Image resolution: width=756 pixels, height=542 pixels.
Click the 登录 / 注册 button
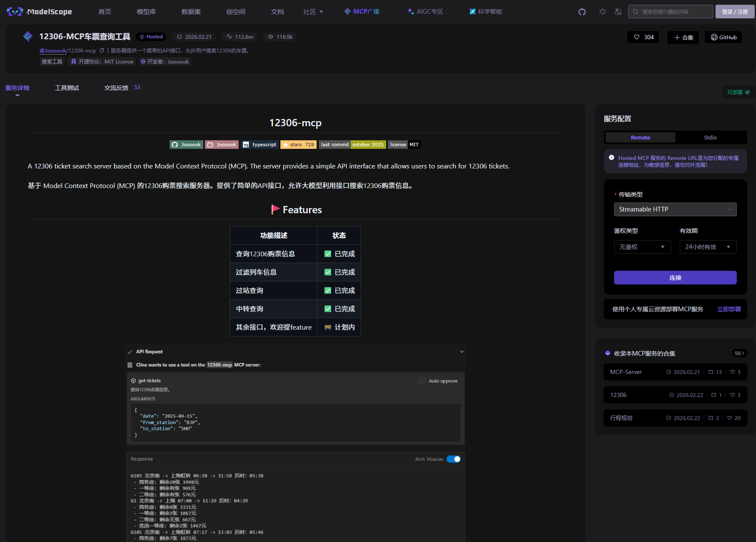[735, 12]
